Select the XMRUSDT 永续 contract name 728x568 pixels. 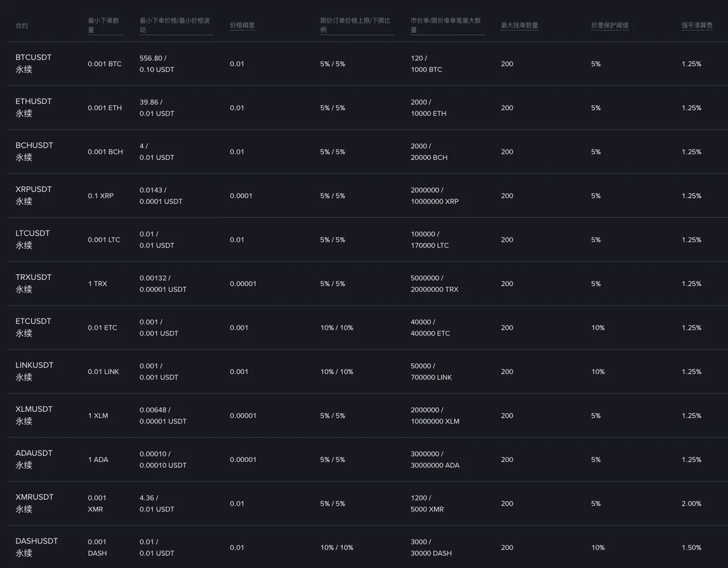click(x=34, y=503)
